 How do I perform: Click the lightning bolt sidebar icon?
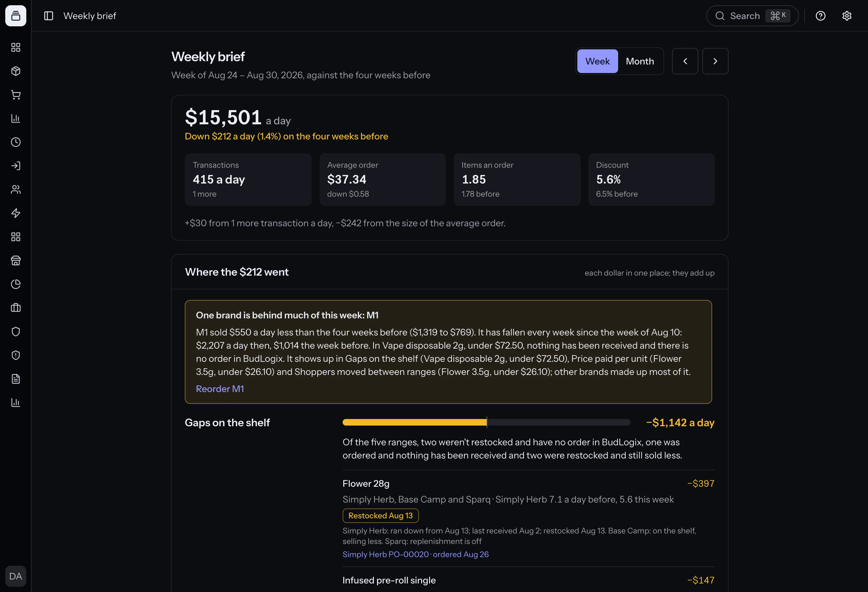coord(16,213)
